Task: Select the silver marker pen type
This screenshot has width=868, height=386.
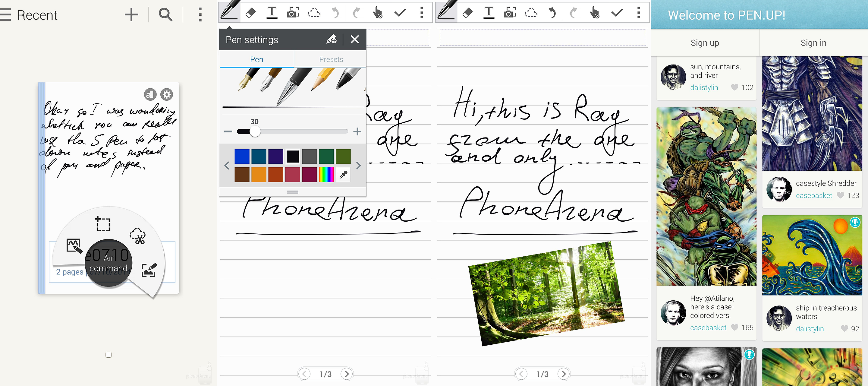Action: click(x=348, y=79)
